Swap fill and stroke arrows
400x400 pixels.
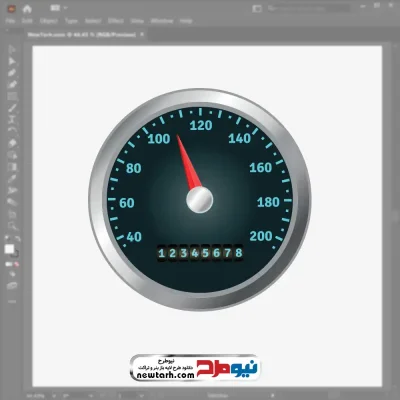pyautogui.click(x=17, y=239)
